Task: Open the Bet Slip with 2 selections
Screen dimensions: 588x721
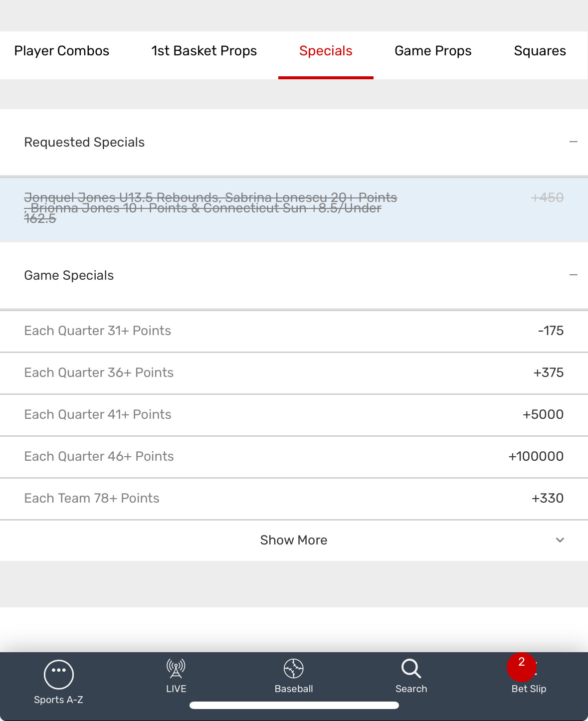Action: (528, 674)
